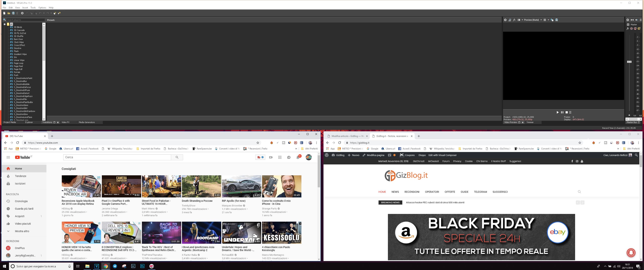
Task: Toggle Mute on the Master bus
Action: 635,28
